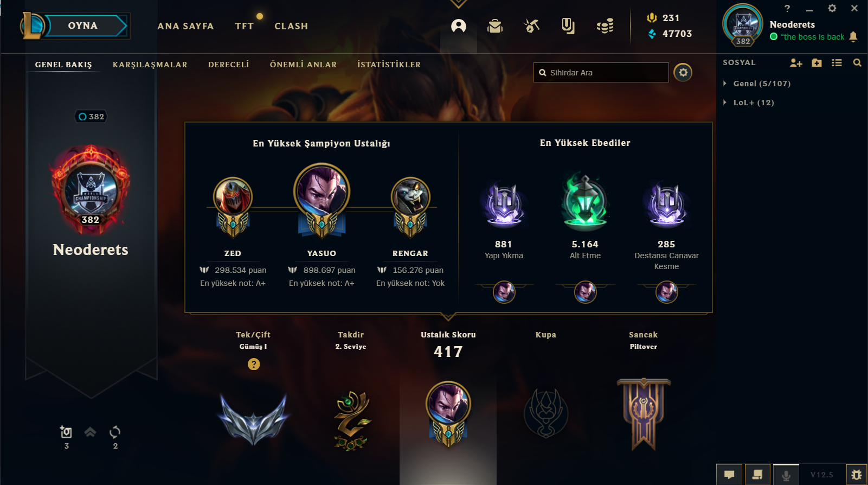This screenshot has width=868, height=485.
Task: Expand the Genel (5/107) friends group
Action: click(757, 84)
